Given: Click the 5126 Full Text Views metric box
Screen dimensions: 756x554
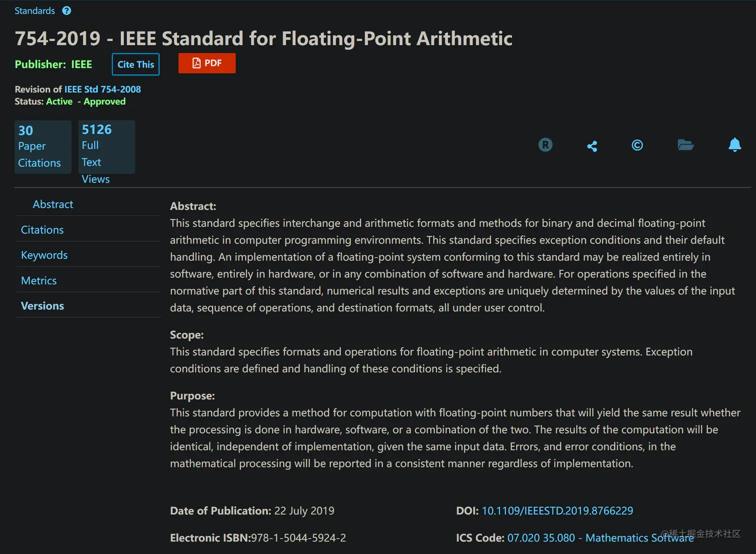Looking at the screenshot, I should click(x=106, y=147).
